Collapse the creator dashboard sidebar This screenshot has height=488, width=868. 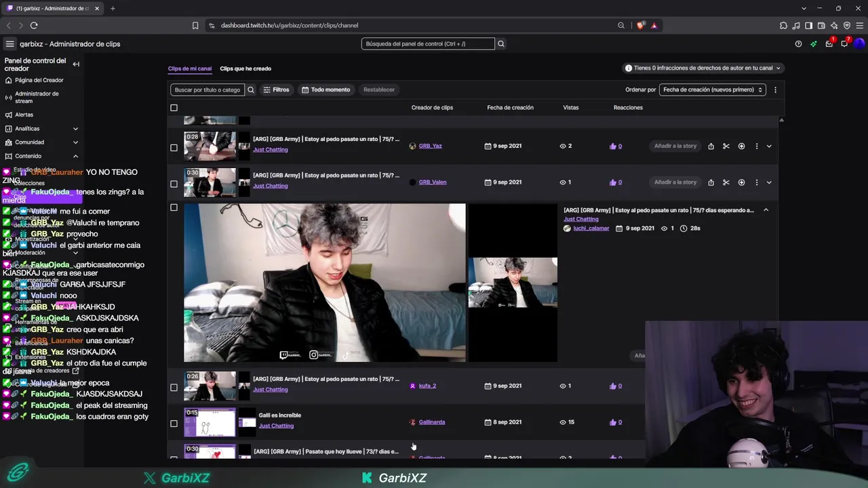click(x=76, y=64)
